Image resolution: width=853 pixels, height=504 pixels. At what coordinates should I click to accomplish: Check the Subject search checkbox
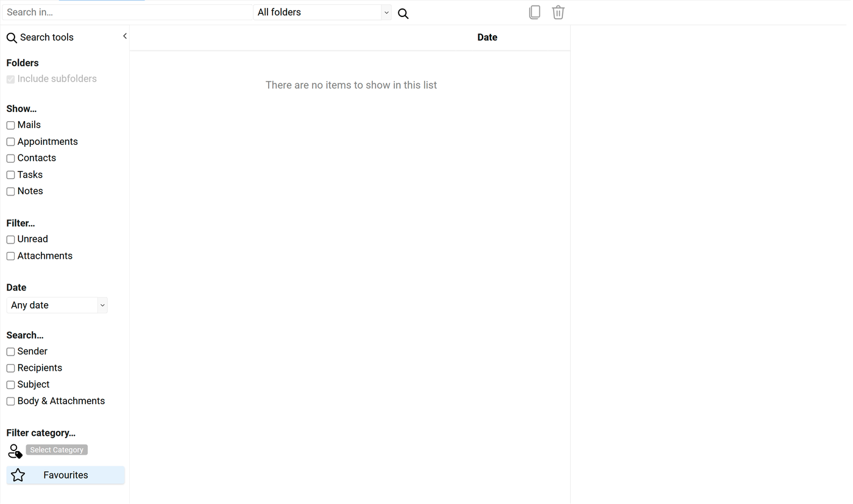[x=10, y=385]
